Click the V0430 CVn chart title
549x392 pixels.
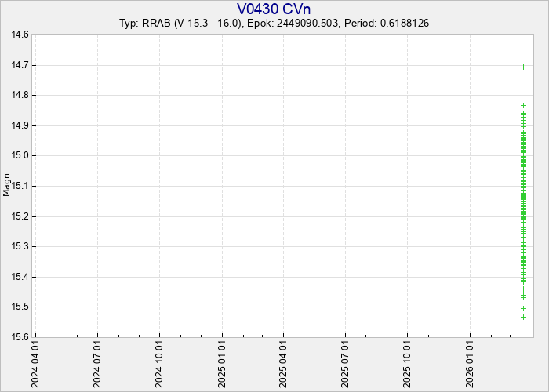tap(274, 9)
